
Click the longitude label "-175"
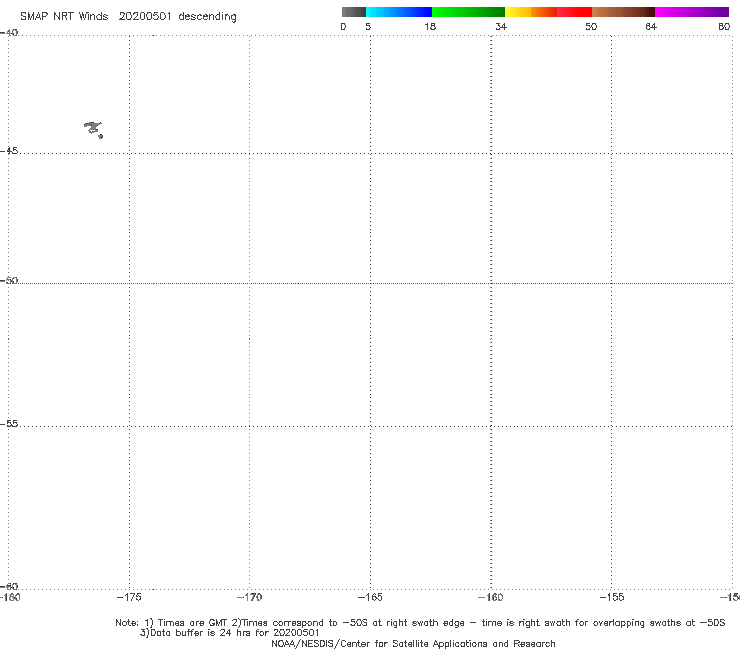(129, 597)
